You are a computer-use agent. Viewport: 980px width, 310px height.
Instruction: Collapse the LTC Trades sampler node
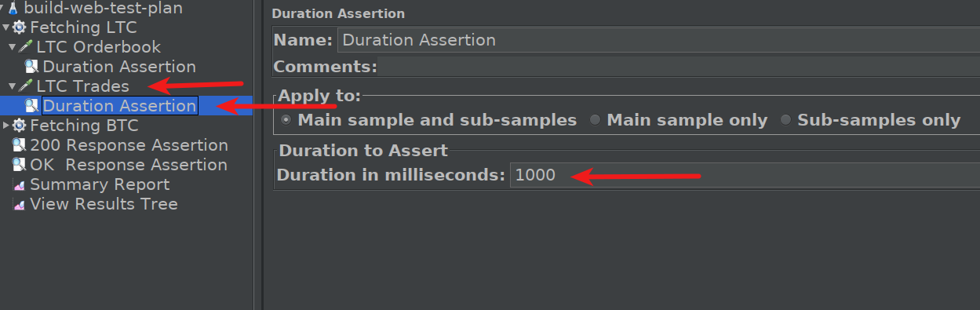[x=13, y=86]
